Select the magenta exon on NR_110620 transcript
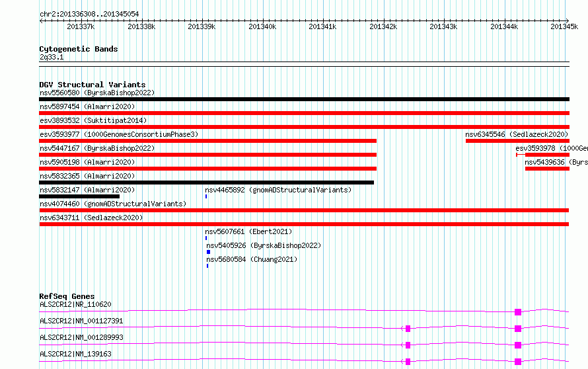Viewport: 588px width, 369px height. click(x=518, y=312)
